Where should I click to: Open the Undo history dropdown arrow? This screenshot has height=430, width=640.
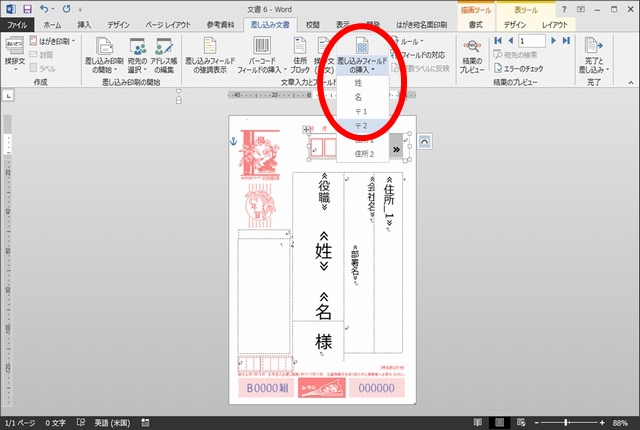tap(53, 9)
